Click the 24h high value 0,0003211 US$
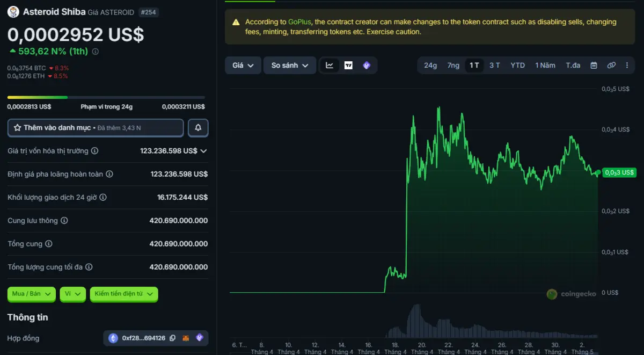This screenshot has height=355, width=644. tap(184, 107)
